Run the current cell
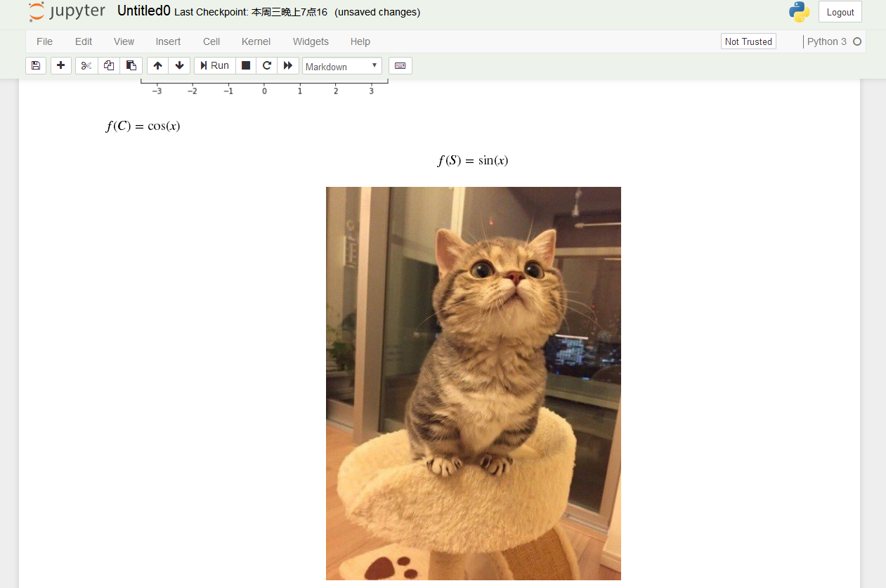The height and width of the screenshot is (588, 886). pos(214,65)
